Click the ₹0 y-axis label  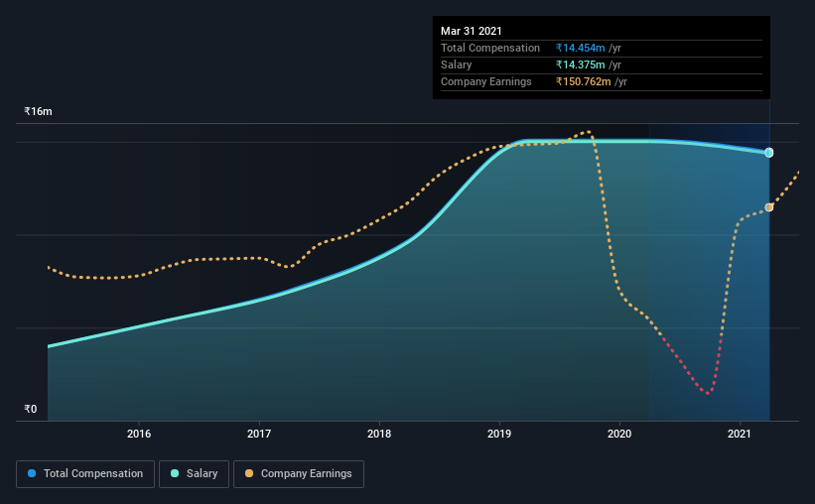(30, 409)
